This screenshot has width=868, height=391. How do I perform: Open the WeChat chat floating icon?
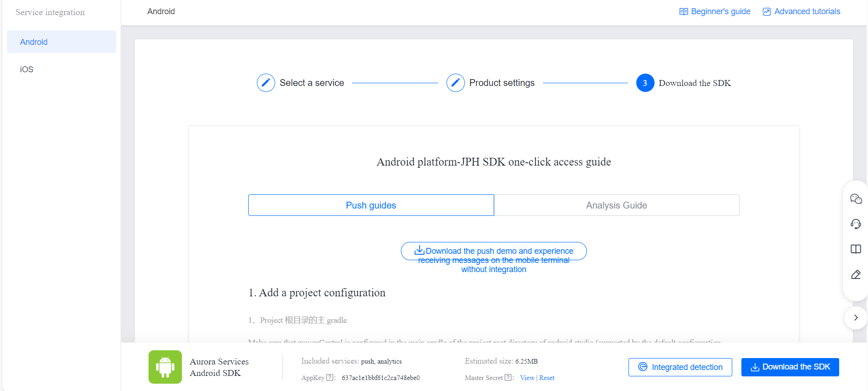point(856,199)
